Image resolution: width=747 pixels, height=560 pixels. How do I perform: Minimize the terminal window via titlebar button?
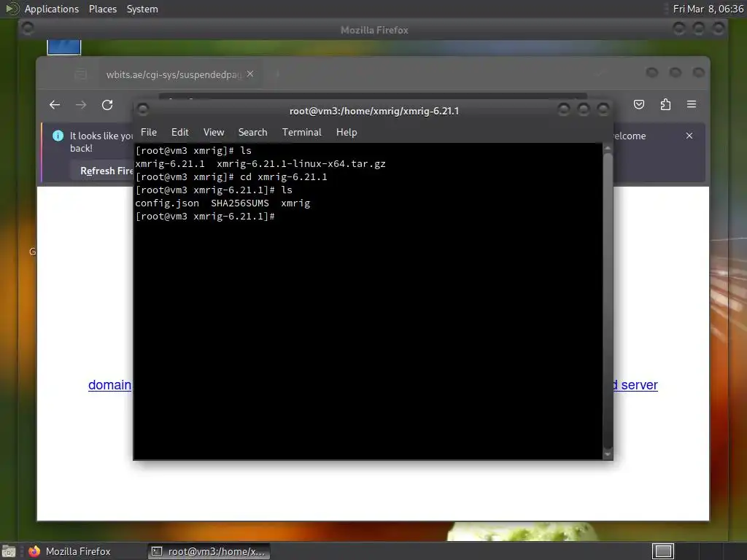pos(564,110)
